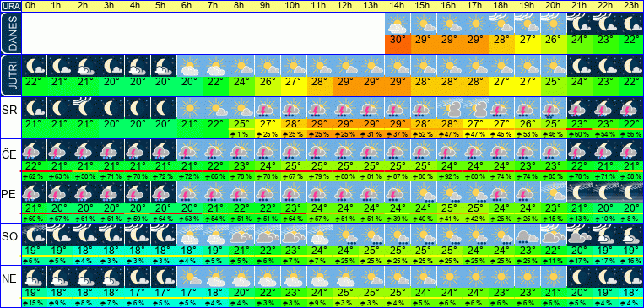Click the PE 23h foggy moon icon
This screenshot has height=308, width=644.
[631, 192]
